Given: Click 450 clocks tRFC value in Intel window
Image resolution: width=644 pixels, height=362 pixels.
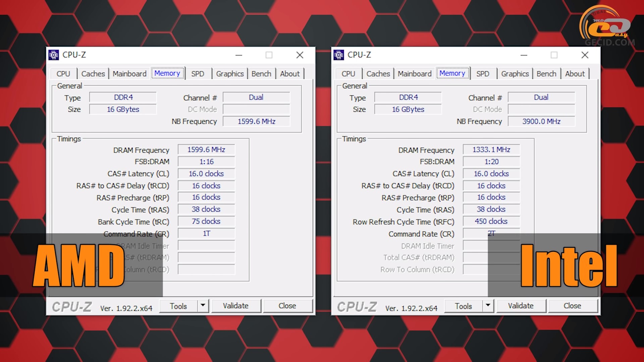Looking at the screenshot, I should (x=491, y=221).
